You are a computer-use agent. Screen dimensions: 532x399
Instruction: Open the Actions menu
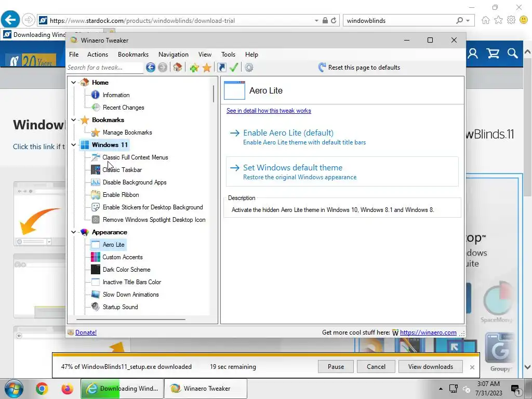(x=98, y=54)
